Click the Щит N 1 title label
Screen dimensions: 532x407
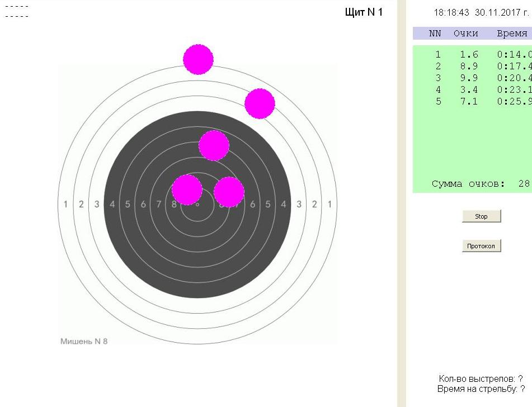coord(365,12)
